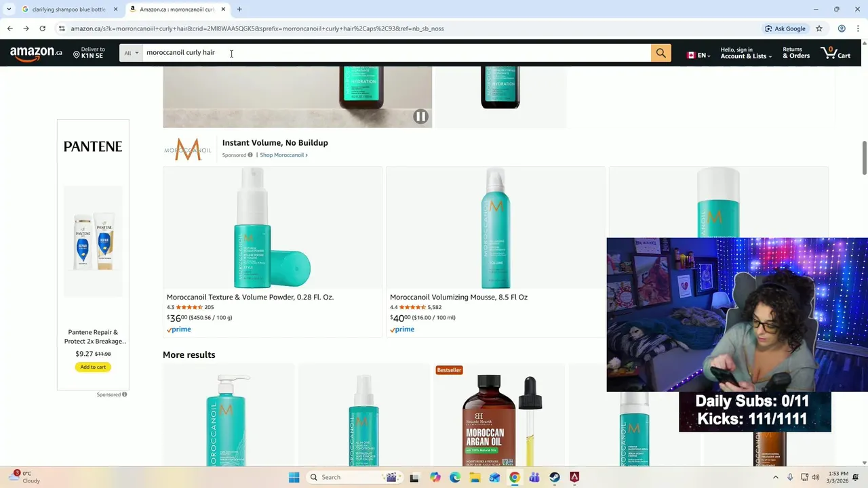Click Texture & Volume Powder product image
Screen dimensions: 868x488
click(x=272, y=228)
